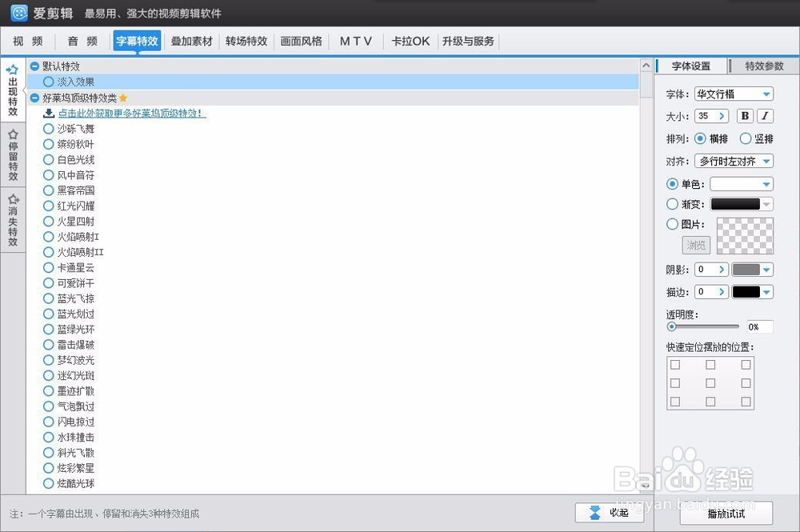Select 白色光线 effect
800x532 pixels.
[x=49, y=160]
